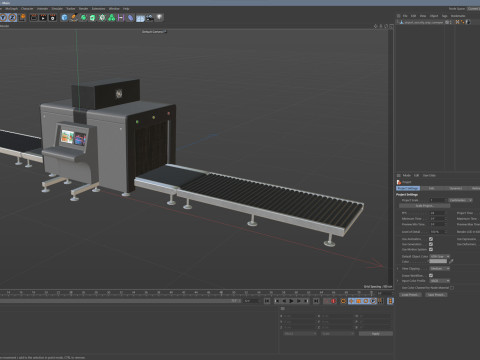Toggle the Y axis lock icon
The width and height of the screenshot is (480, 360).
(x=3, y=18)
